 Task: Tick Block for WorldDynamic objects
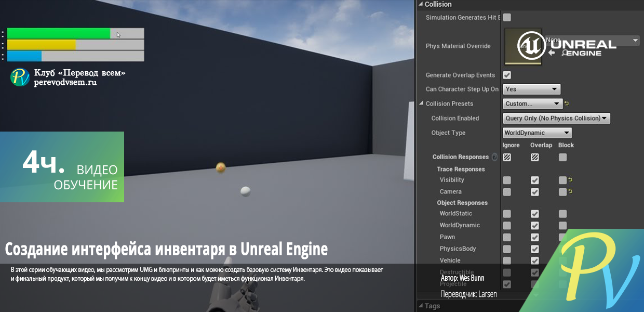562,226
